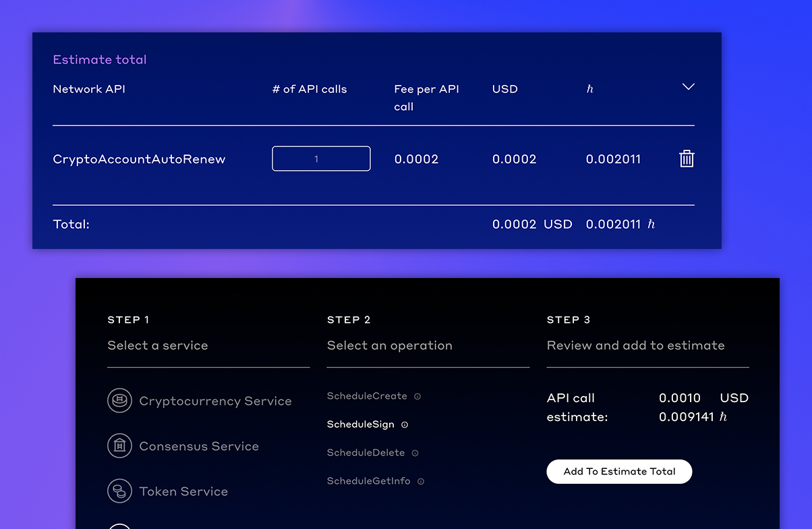Screen dimensions: 812x529
Task: Open Token Service via its coins icon
Action: point(119,491)
